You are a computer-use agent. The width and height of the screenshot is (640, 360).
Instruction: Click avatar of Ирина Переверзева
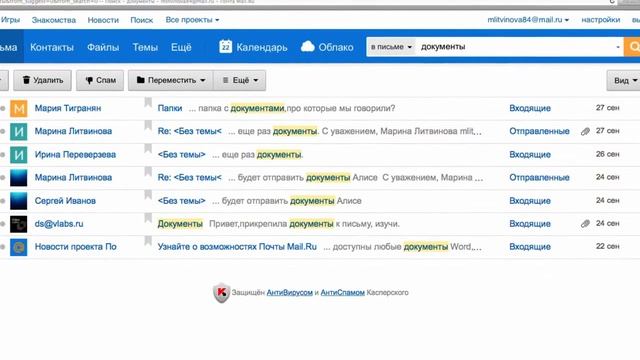tap(19, 155)
